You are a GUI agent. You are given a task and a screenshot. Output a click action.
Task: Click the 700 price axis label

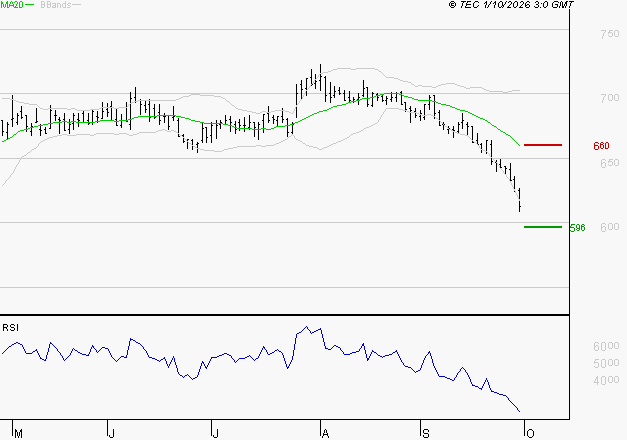(x=609, y=98)
